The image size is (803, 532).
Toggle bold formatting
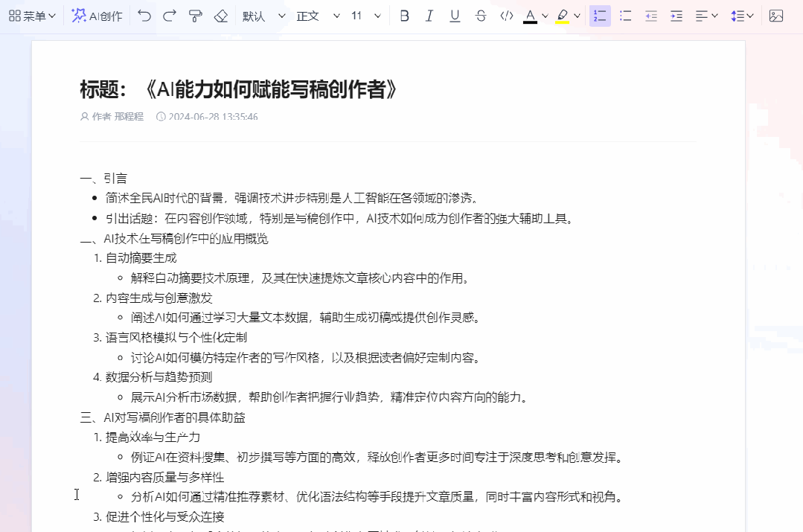404,16
